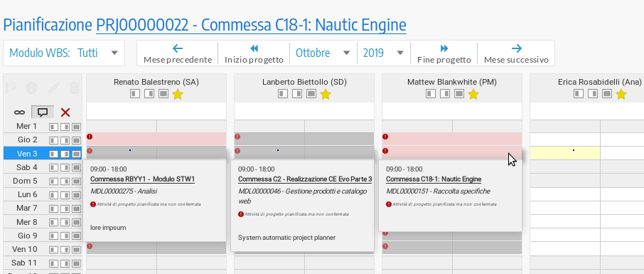Open the Modulo WBS dropdown
The width and height of the screenshot is (644, 274).
pos(64,53)
